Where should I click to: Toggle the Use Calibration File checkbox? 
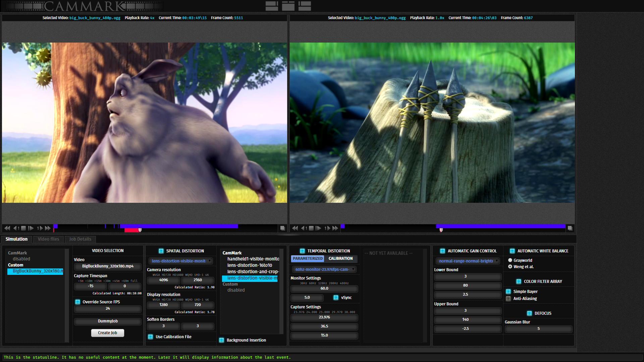151,337
